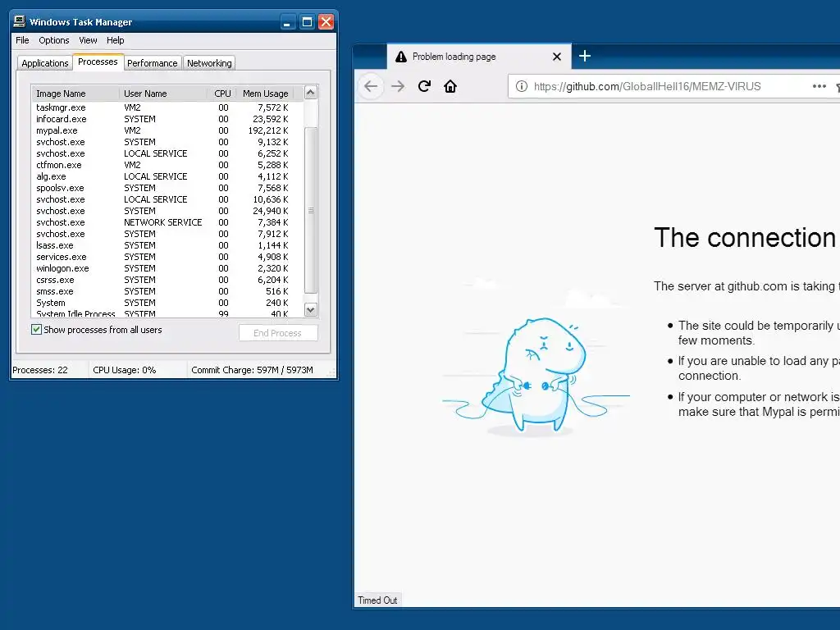Open the page actions three-dot menu
The width and height of the screenshot is (840, 630).
click(819, 86)
